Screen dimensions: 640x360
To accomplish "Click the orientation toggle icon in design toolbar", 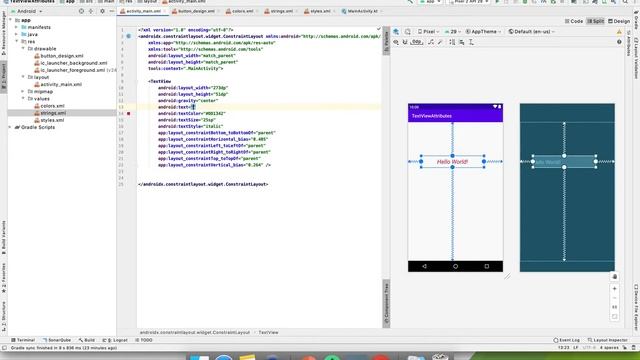I will [x=408, y=31].
